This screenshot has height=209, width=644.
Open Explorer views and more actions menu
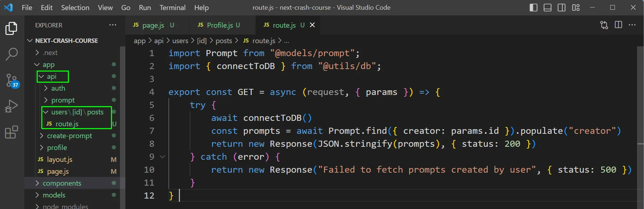pos(113,25)
